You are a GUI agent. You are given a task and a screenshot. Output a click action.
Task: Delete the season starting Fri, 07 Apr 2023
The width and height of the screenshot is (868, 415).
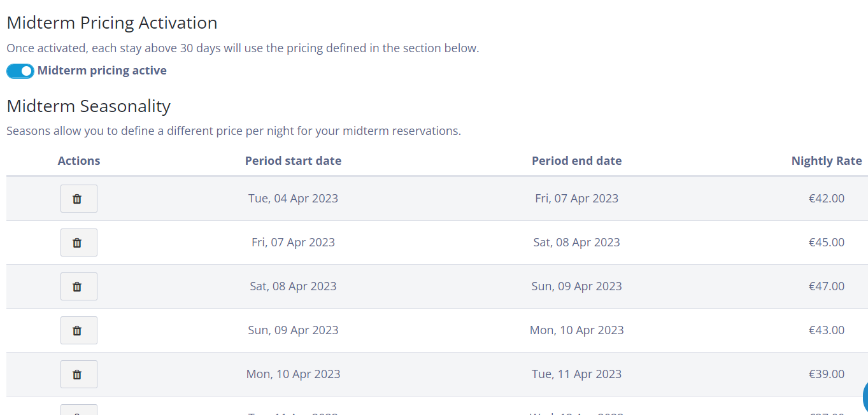pos(79,243)
